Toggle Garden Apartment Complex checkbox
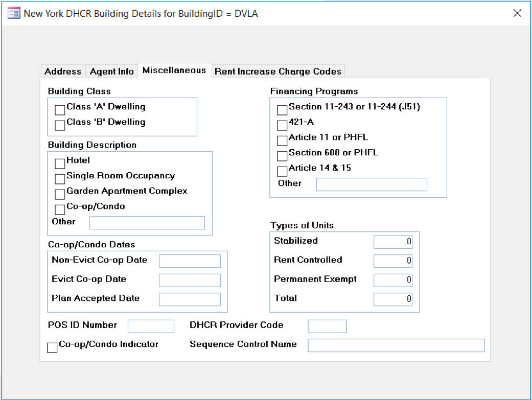 click(60, 194)
